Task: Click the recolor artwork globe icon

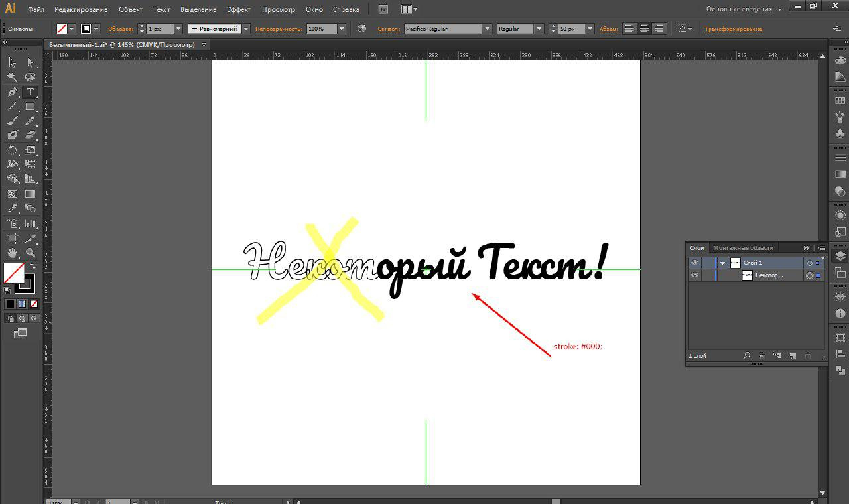Action: (x=361, y=29)
